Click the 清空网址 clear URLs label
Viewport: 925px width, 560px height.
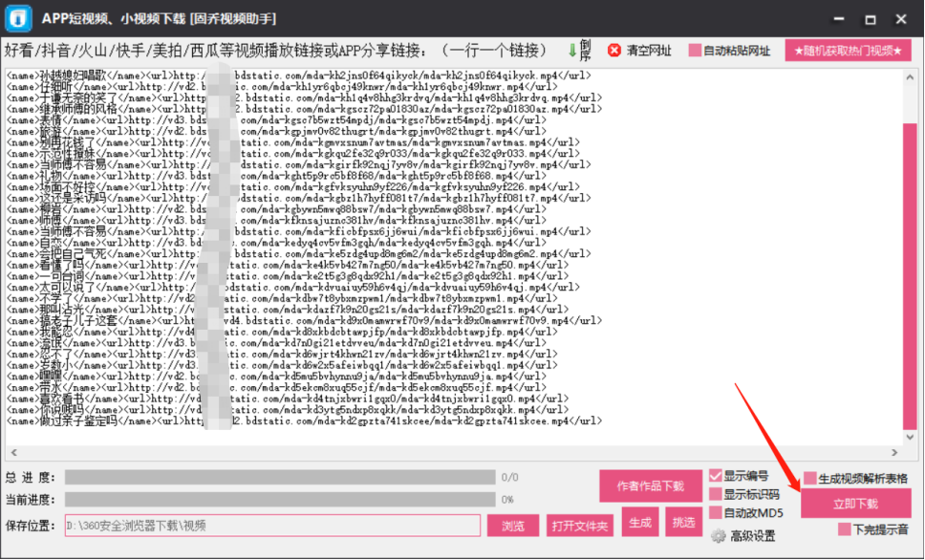(648, 51)
